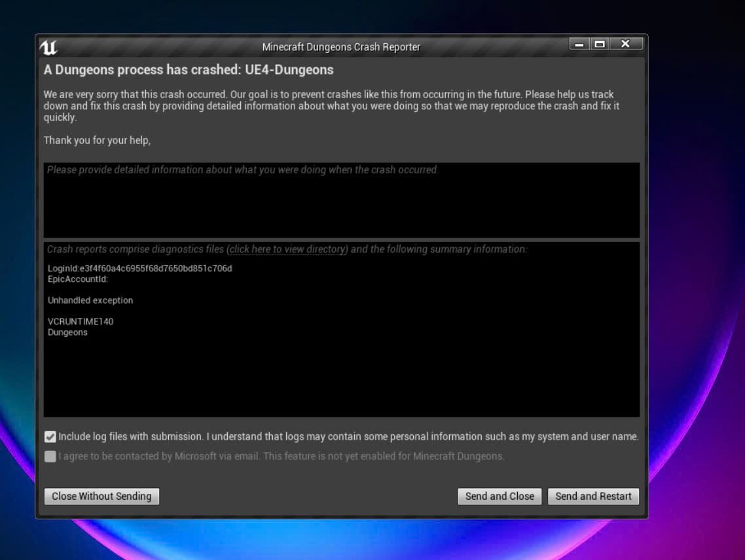Click the LoginId line in summary
This screenshot has width=745, height=560.
click(x=140, y=269)
